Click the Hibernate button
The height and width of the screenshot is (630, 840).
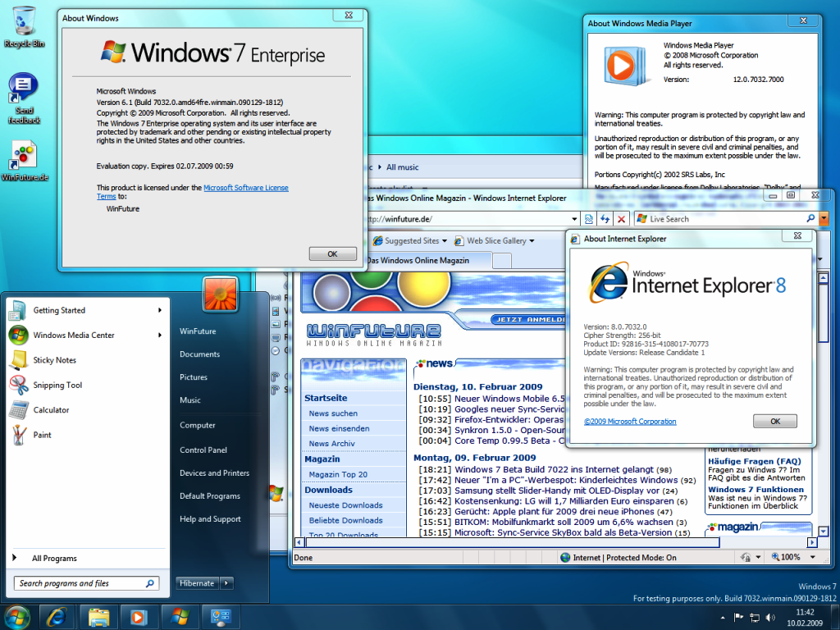pos(197,583)
